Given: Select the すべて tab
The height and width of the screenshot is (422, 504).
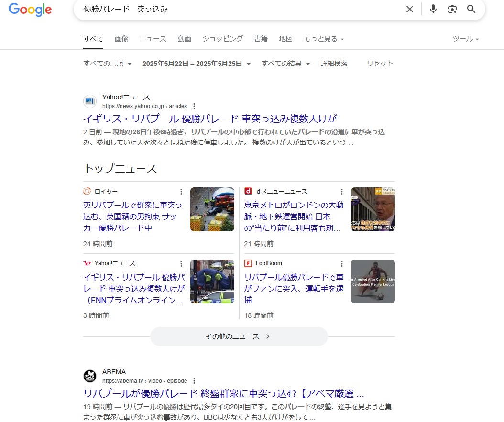Looking at the screenshot, I should point(93,39).
